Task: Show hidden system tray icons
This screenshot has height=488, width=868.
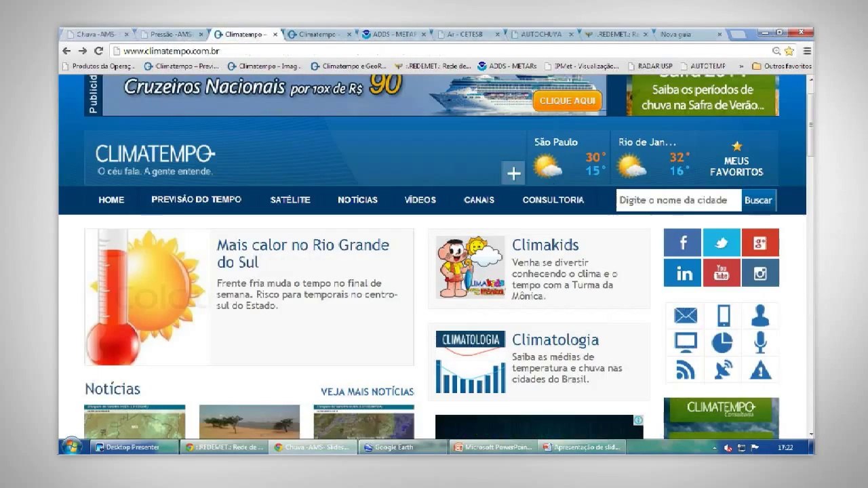Action: 714,448
